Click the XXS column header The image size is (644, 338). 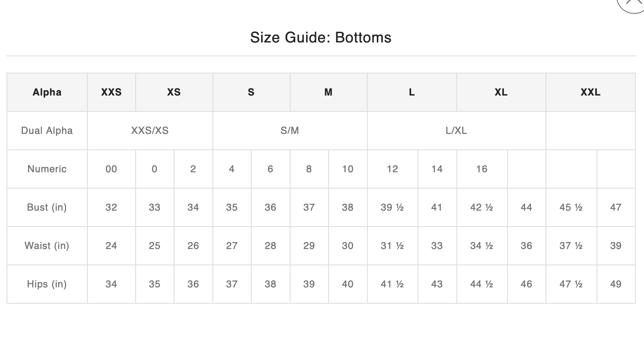click(111, 92)
